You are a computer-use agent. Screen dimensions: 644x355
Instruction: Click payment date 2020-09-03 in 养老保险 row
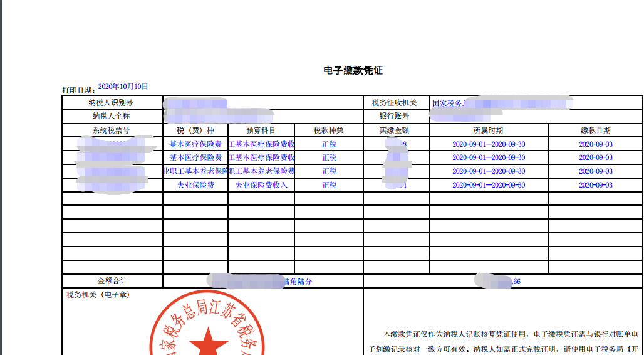click(x=596, y=171)
